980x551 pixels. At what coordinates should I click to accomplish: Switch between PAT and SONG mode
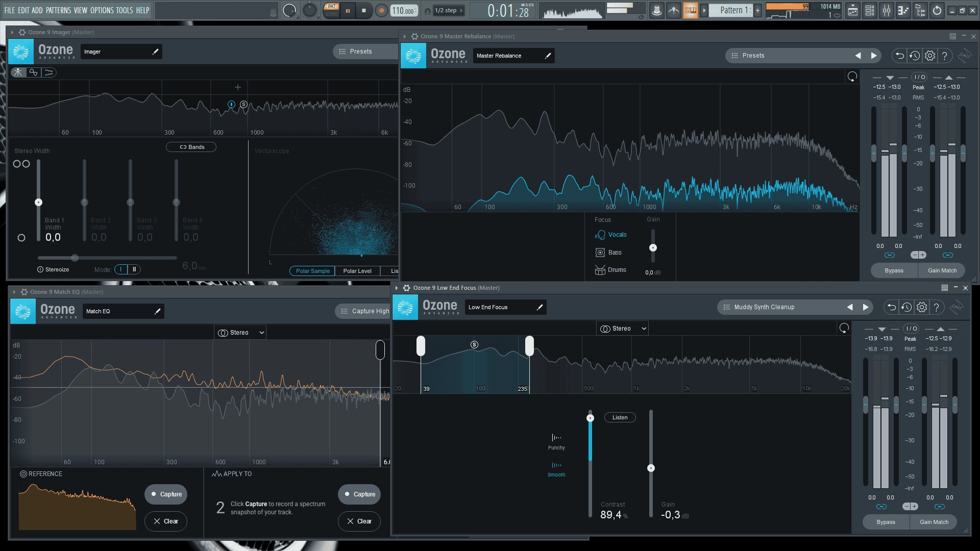(x=332, y=10)
